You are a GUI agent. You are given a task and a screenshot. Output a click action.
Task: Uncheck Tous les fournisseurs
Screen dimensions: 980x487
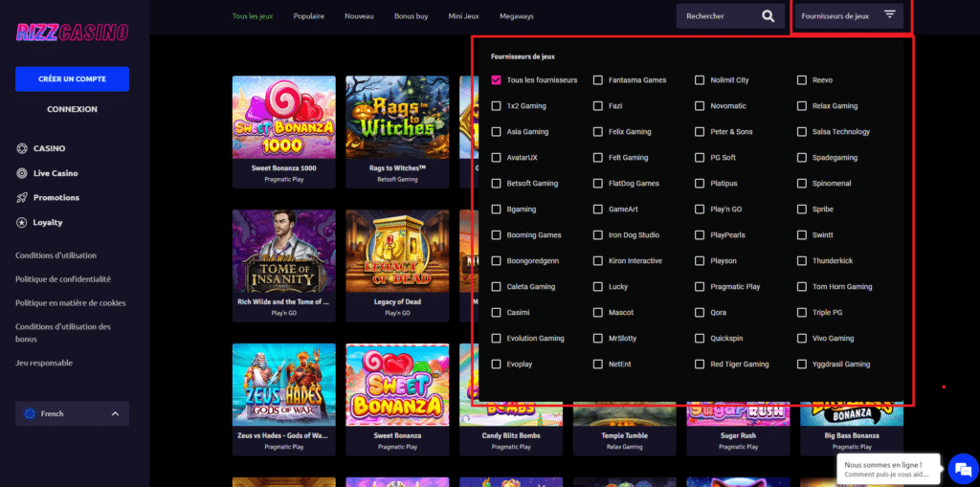(497, 80)
